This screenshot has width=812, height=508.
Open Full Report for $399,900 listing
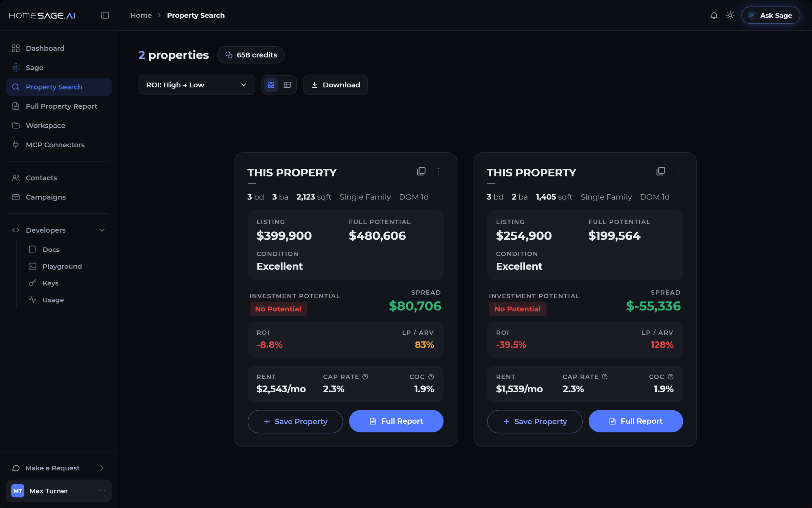click(x=396, y=421)
